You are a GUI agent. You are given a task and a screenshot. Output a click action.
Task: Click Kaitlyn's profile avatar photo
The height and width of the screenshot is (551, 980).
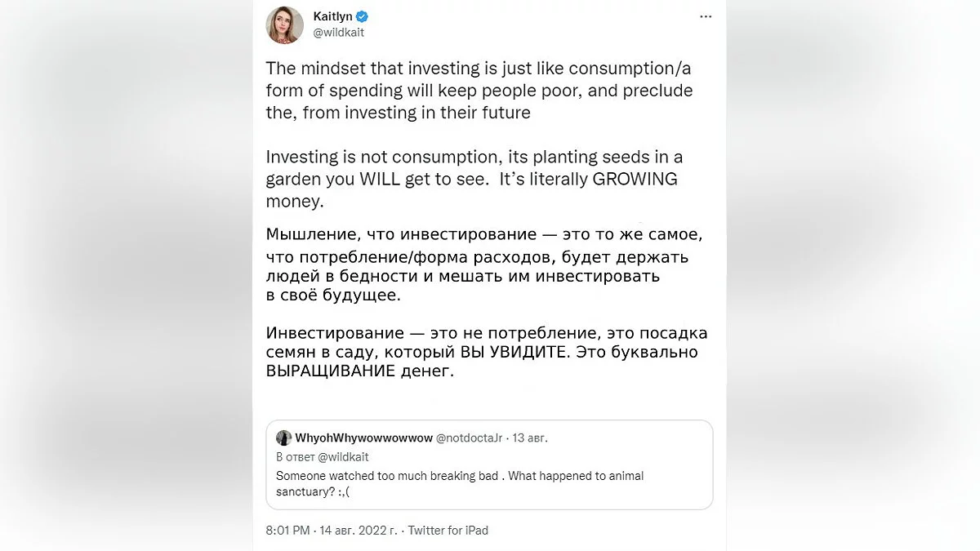point(285,25)
